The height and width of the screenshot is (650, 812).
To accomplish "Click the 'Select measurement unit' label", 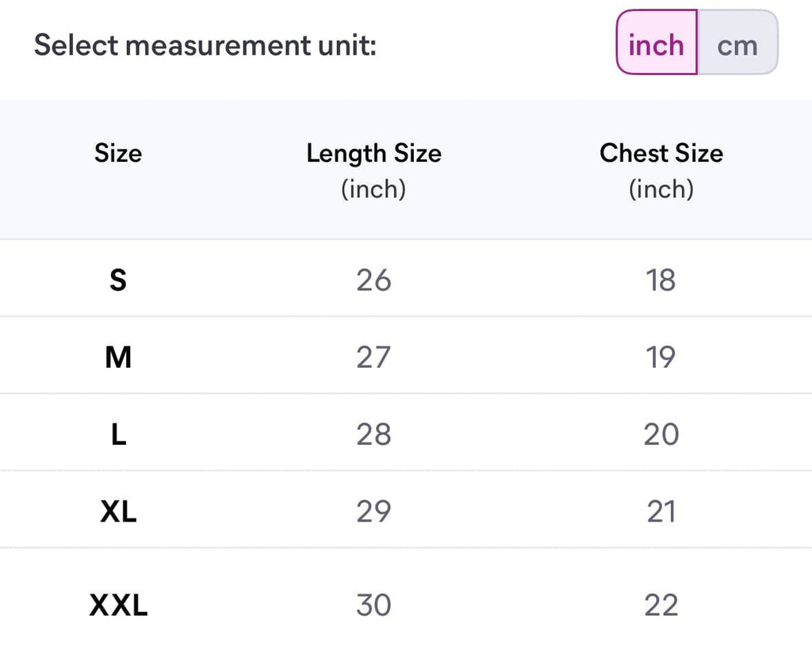I will click(205, 45).
